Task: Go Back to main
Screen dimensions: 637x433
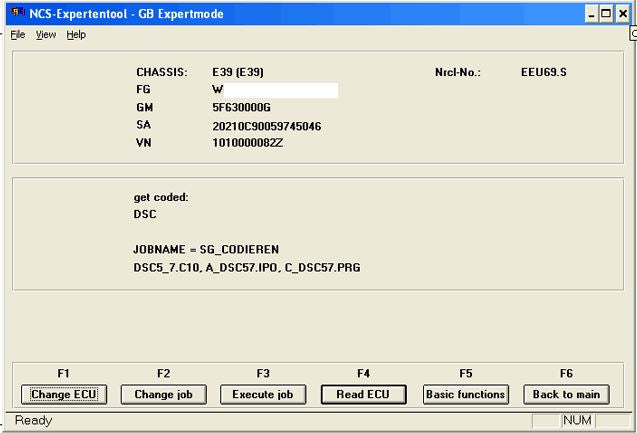Action: pyautogui.click(x=566, y=394)
